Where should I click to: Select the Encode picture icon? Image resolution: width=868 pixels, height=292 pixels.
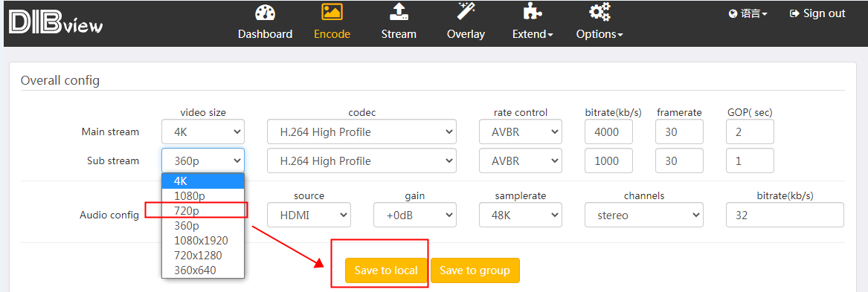[332, 12]
